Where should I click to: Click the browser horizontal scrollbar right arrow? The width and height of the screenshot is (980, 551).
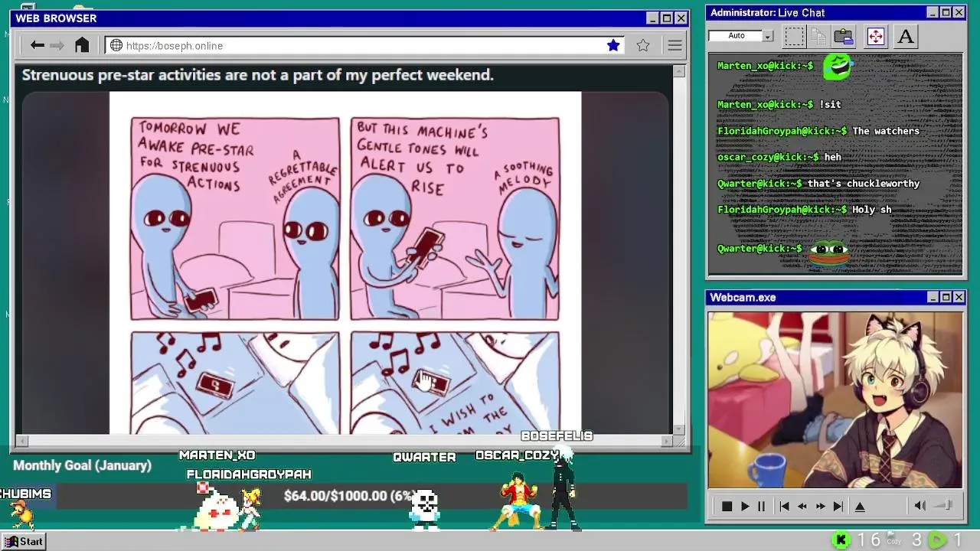pos(666,441)
